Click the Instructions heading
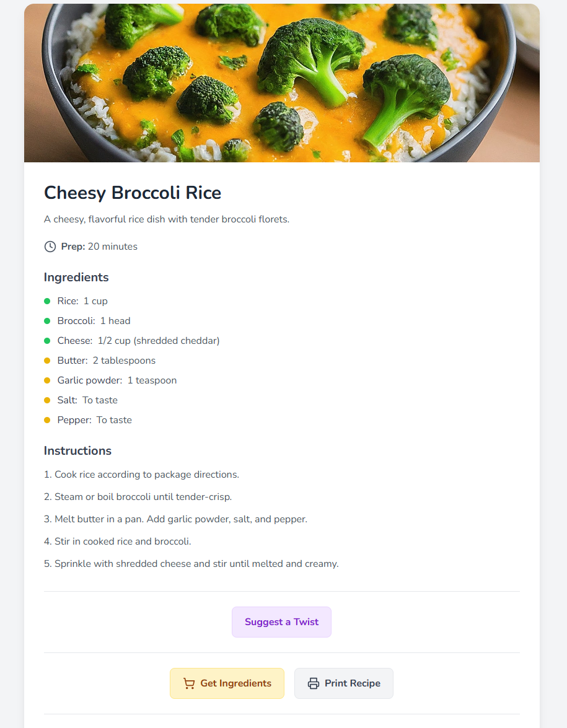The image size is (567, 728). (x=77, y=450)
